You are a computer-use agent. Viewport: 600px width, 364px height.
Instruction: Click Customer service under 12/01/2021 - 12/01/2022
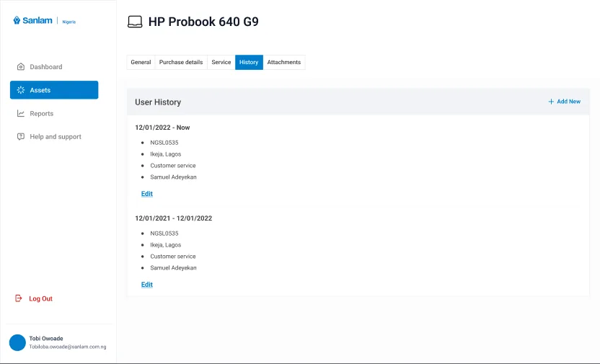point(173,256)
